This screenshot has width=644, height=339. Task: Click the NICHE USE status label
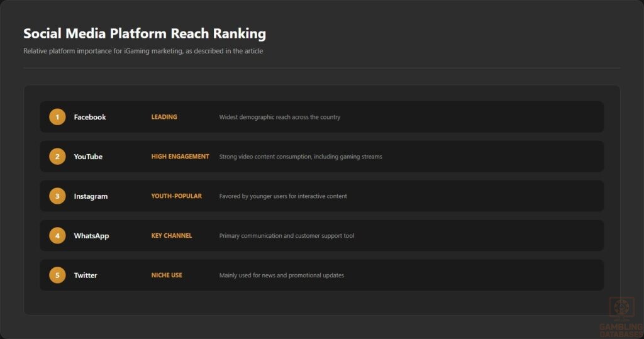(167, 275)
